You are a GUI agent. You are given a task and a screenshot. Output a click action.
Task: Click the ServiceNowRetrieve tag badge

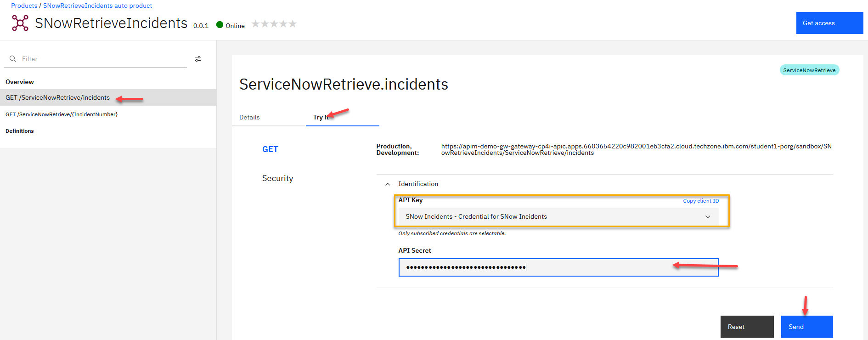click(809, 70)
